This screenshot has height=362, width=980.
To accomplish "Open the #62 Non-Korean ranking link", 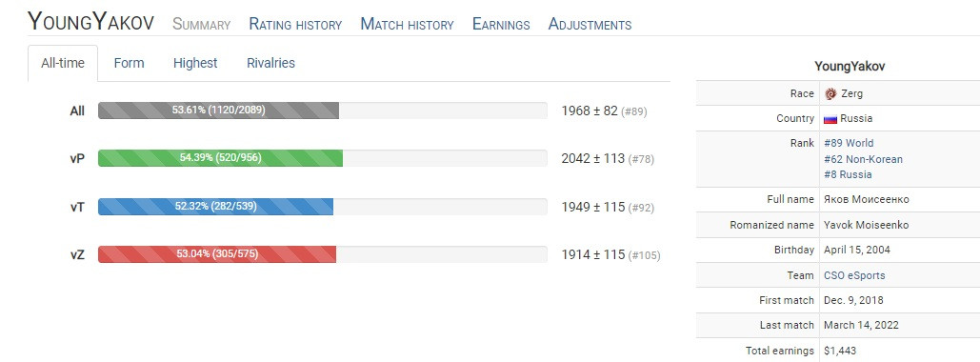I will (863, 159).
